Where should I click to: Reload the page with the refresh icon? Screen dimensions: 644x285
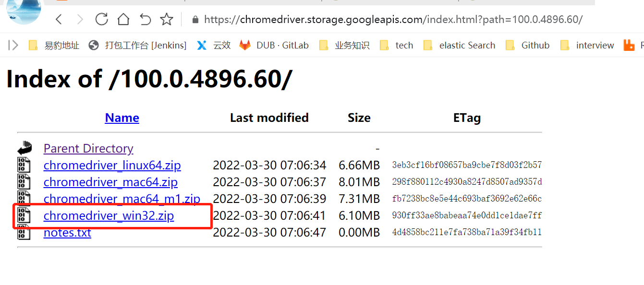click(101, 19)
